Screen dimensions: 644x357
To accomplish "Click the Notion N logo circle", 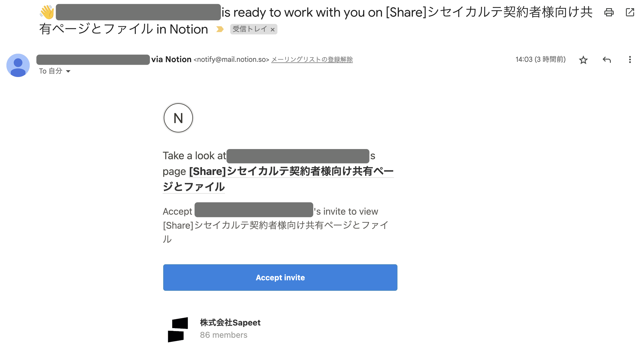I will click(178, 118).
